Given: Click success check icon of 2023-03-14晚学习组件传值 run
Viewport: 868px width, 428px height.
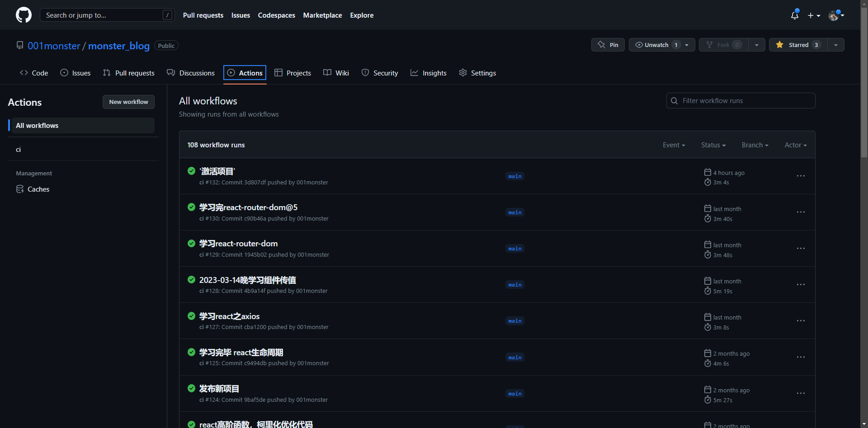Looking at the screenshot, I should point(191,280).
